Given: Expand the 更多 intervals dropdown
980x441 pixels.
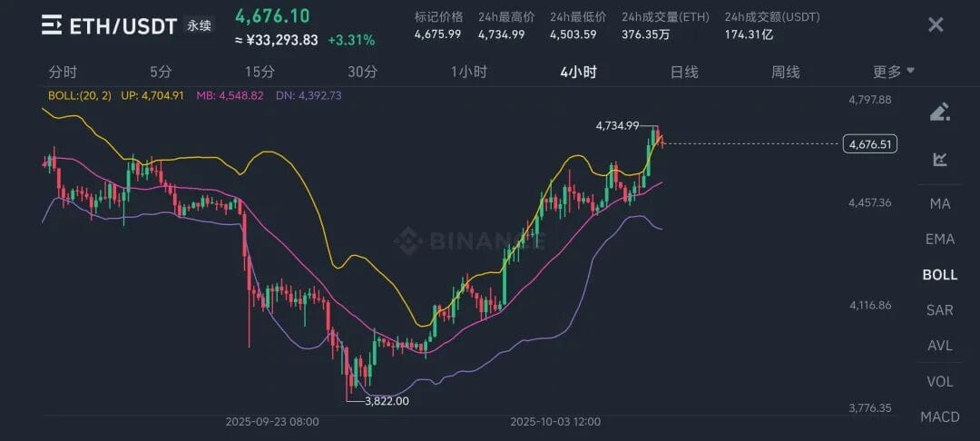Looking at the screenshot, I should coord(894,72).
